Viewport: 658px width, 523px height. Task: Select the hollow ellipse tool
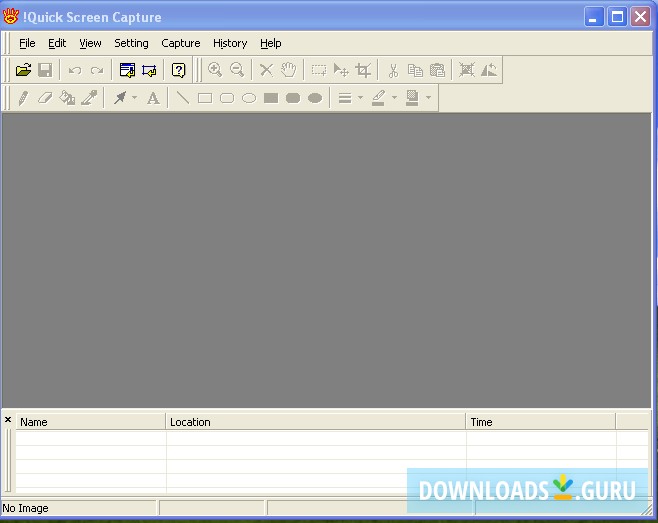(x=249, y=98)
